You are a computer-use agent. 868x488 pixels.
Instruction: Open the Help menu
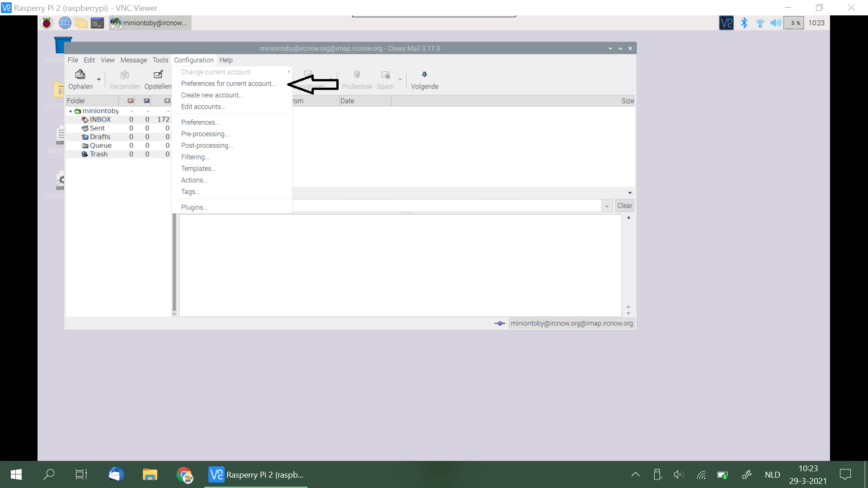pyautogui.click(x=226, y=60)
